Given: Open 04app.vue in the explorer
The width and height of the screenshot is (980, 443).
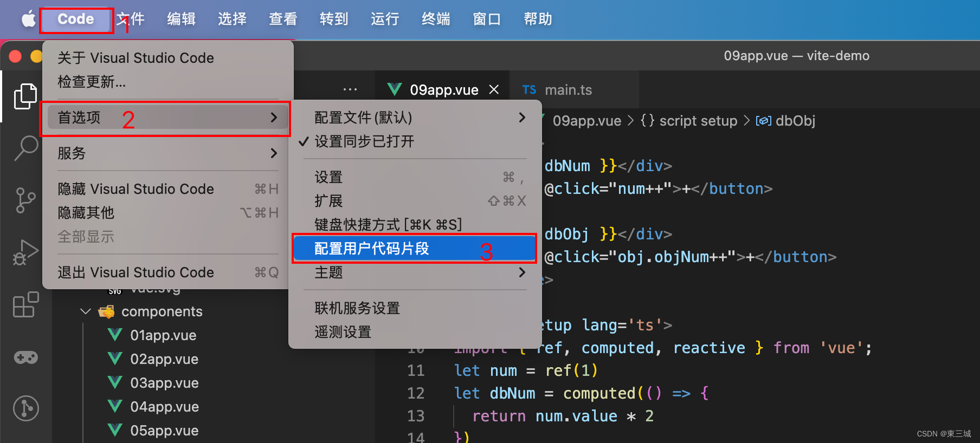Looking at the screenshot, I should (x=164, y=407).
